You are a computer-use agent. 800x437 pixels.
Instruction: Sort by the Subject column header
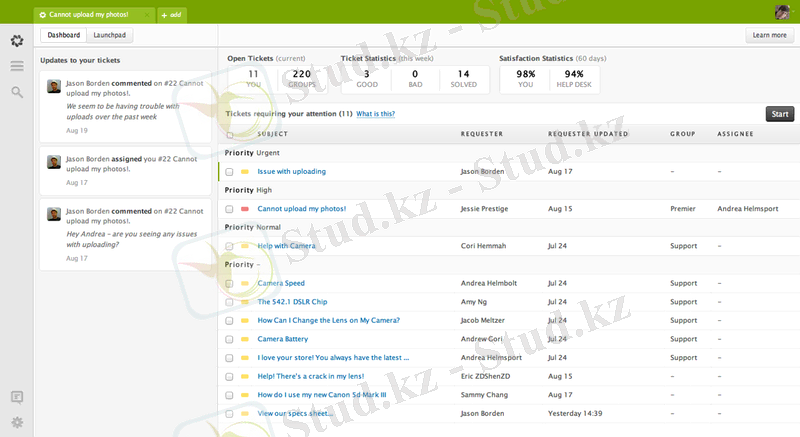272,134
